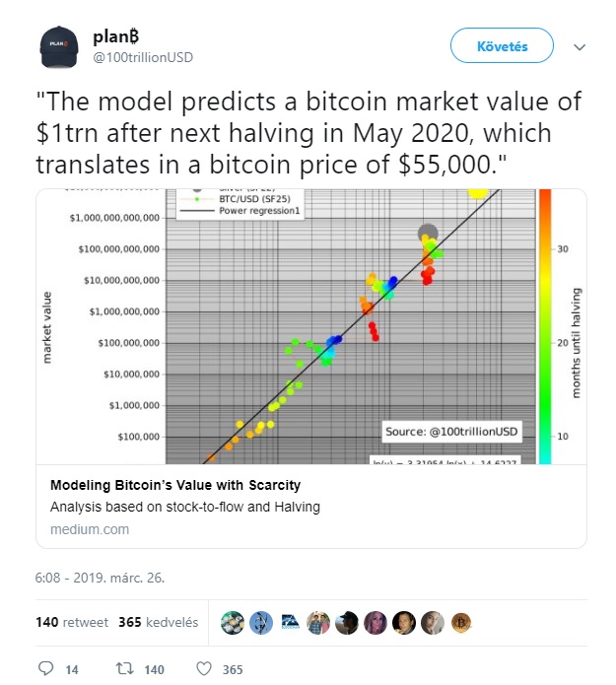Image resolution: width=616 pixels, height=685 pixels.
Task: Open the fourth liker avatar showing two people
Action: [318, 622]
